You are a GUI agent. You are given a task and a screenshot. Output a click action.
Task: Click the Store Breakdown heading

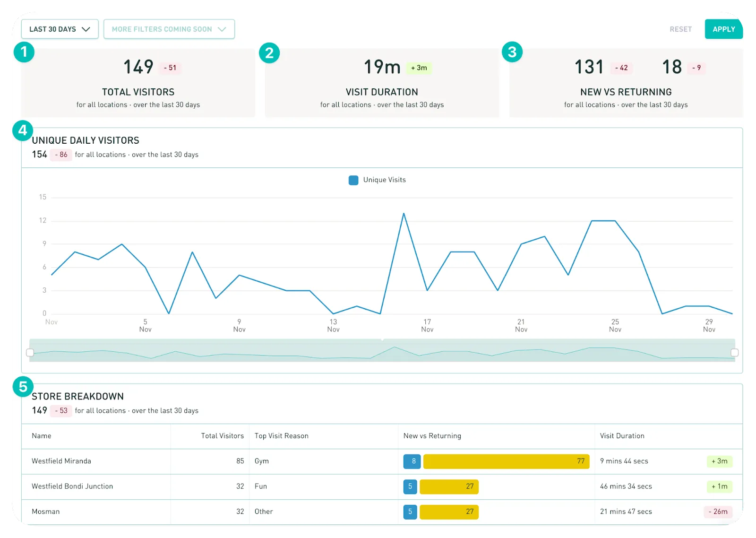(78, 397)
